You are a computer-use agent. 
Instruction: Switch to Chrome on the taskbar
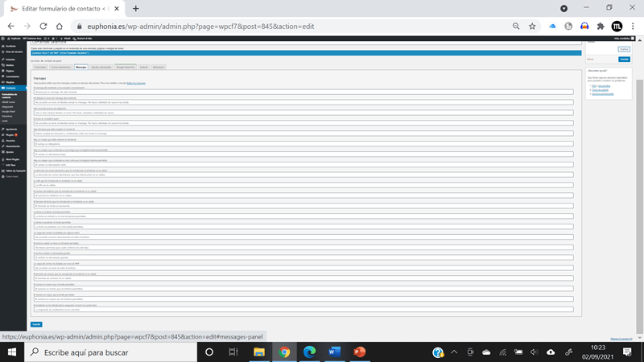[x=284, y=352]
